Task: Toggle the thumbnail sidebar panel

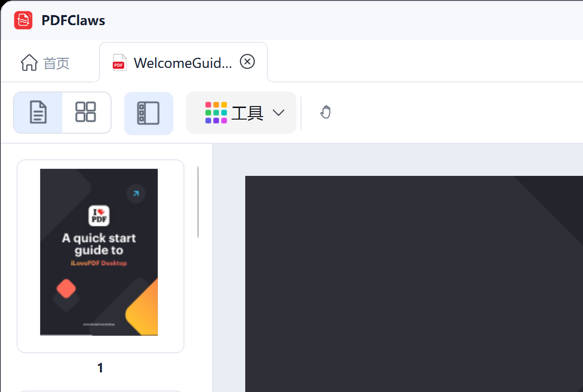Action: click(x=148, y=113)
